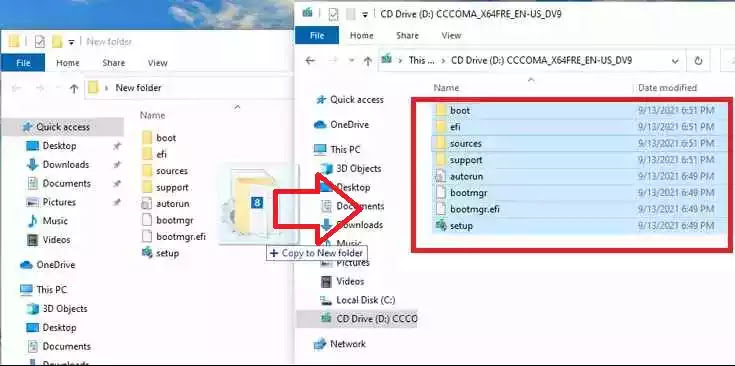This screenshot has width=735, height=366.
Task: Select autorun file in CD Drive window
Action: [580, 177]
